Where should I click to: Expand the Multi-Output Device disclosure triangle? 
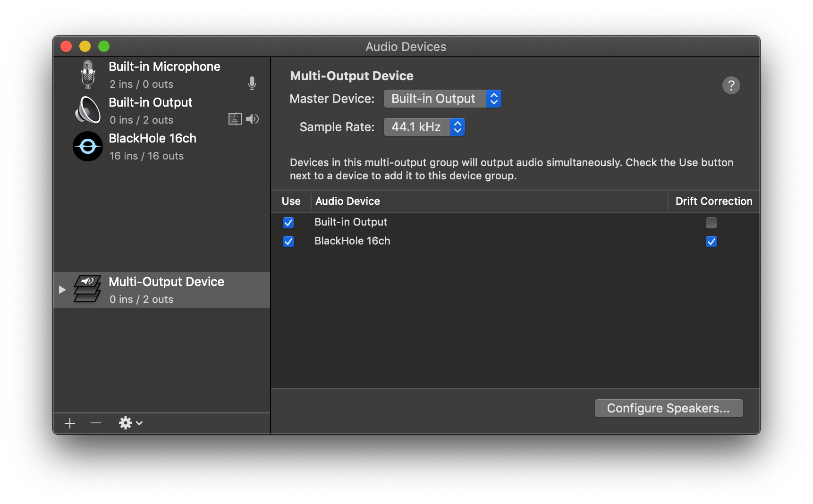pos(62,289)
